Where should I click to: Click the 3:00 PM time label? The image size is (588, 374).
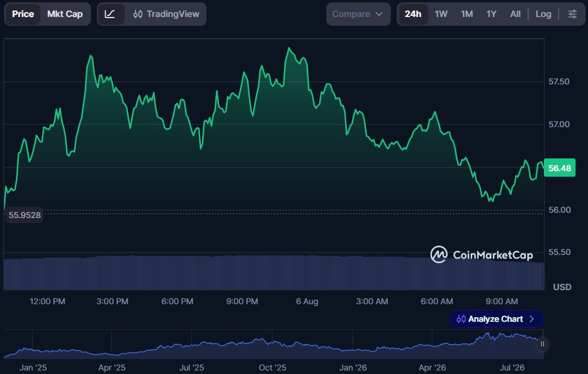(x=112, y=301)
